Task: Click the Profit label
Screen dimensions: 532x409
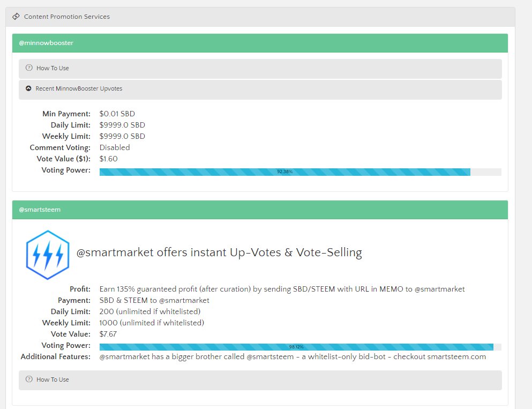Action: coord(80,289)
